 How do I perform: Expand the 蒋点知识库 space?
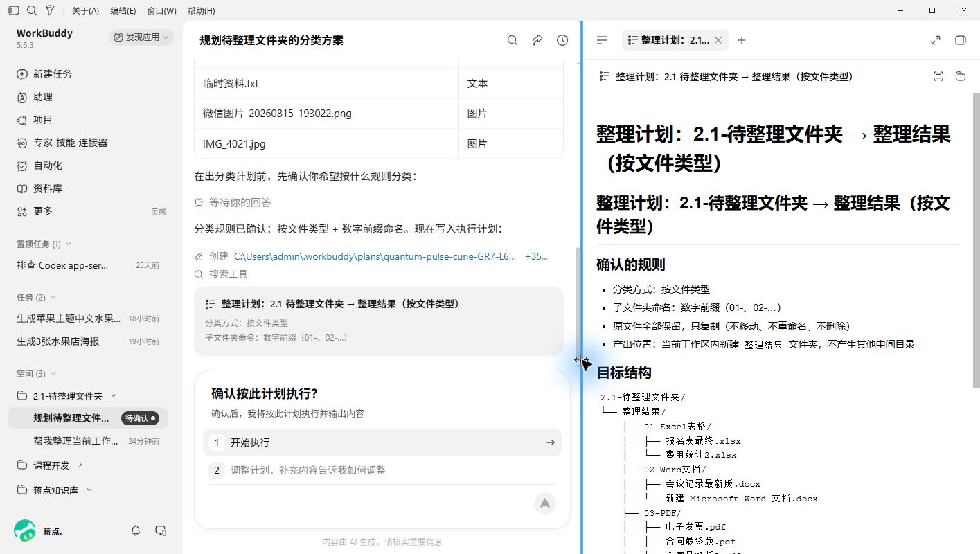[89, 490]
